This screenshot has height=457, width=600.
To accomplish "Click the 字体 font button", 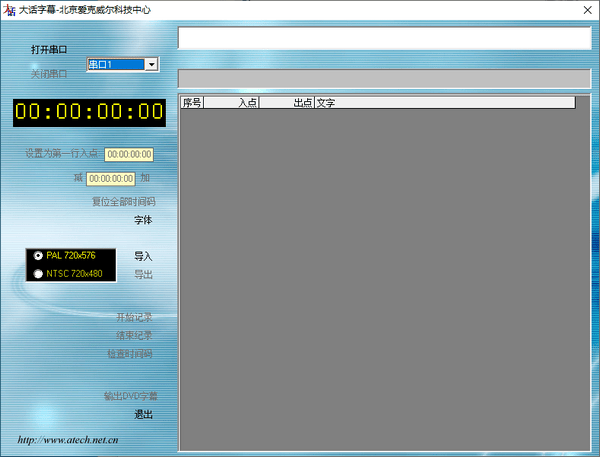I will [144, 219].
